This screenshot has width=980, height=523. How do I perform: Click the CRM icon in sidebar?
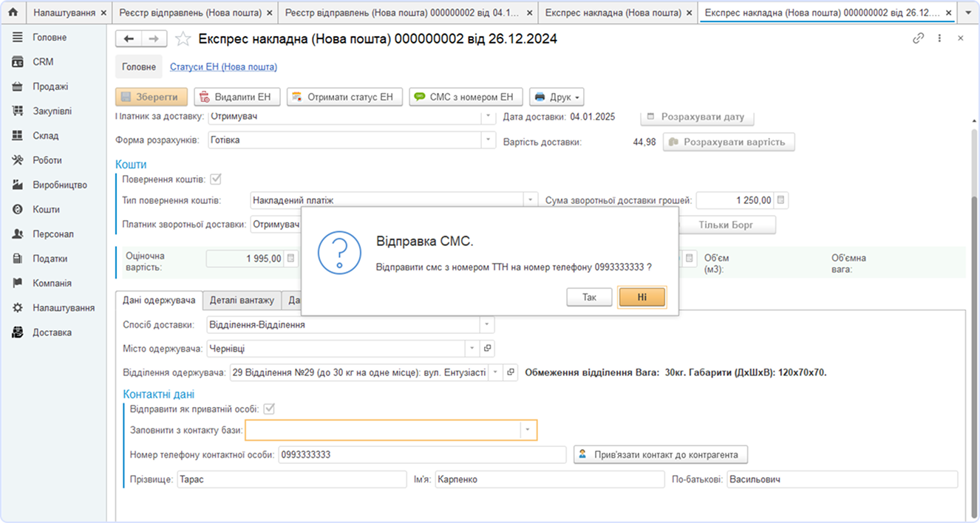(18, 62)
